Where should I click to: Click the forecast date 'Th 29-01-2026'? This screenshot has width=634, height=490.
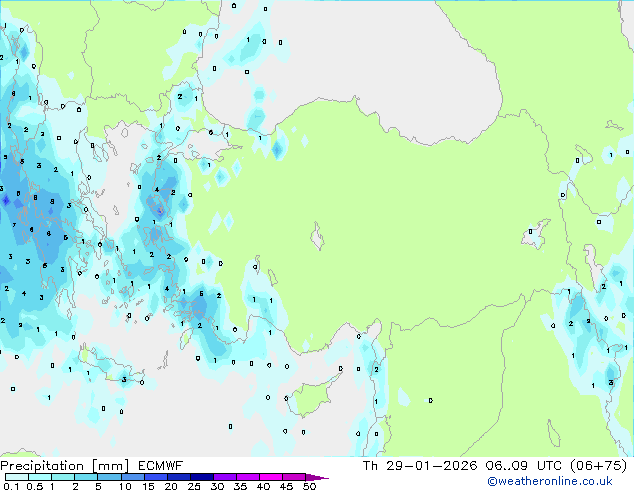420,466
